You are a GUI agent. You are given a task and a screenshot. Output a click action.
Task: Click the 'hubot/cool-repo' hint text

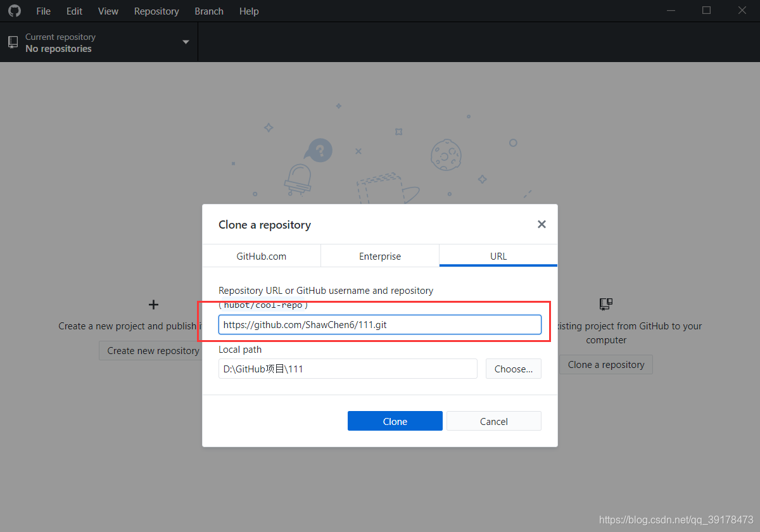pyautogui.click(x=263, y=305)
